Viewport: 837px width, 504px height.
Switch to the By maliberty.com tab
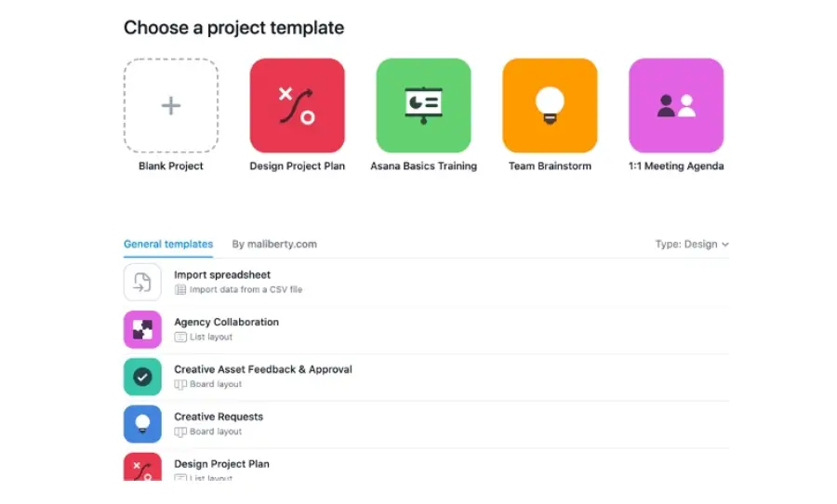tap(274, 245)
